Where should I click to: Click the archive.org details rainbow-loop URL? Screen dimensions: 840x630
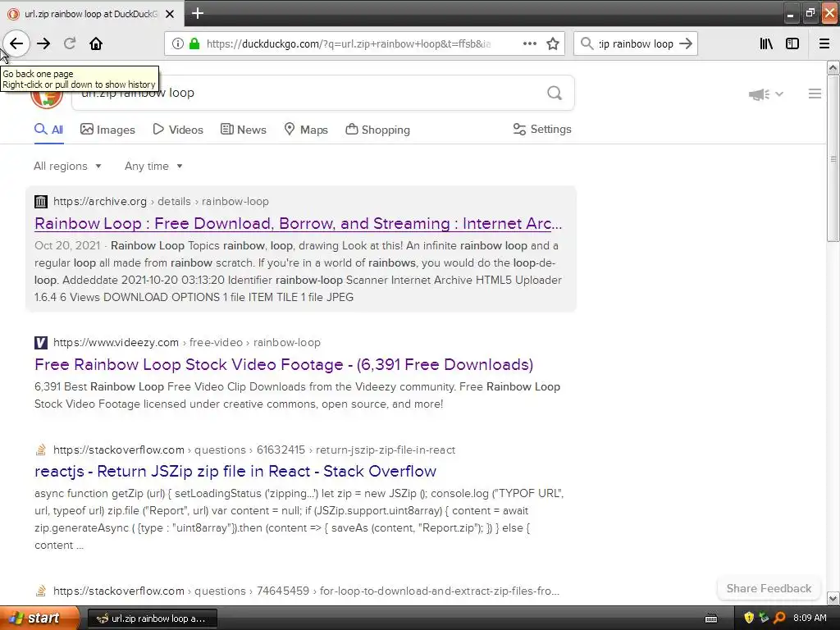click(161, 202)
